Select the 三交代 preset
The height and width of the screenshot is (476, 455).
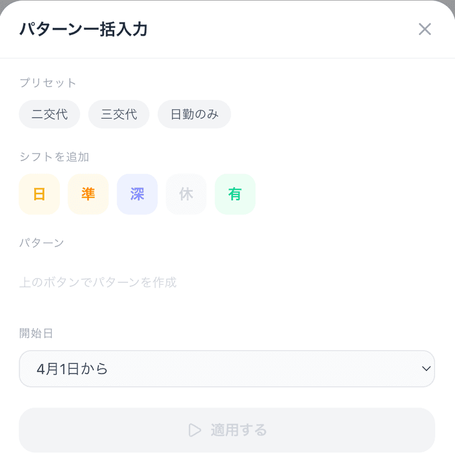(119, 114)
